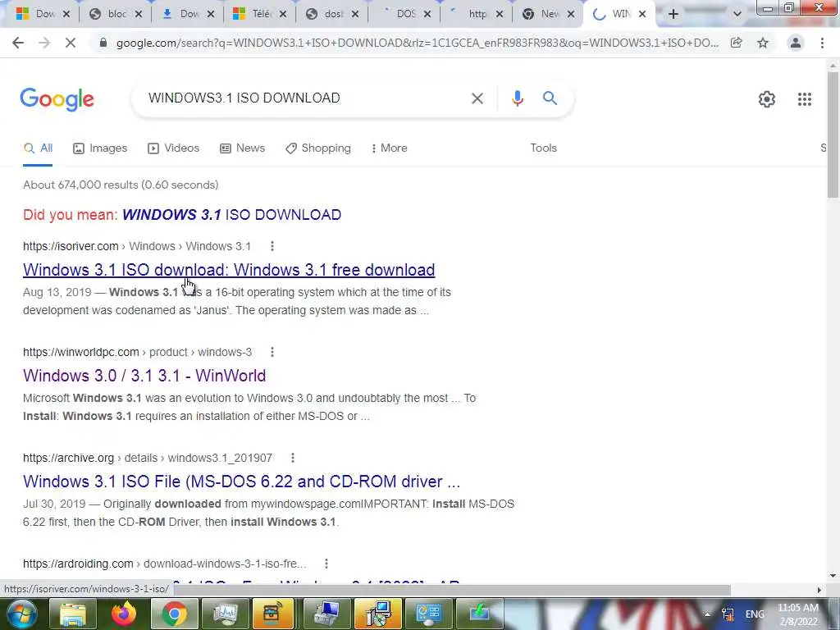Image resolution: width=840 pixels, height=630 pixels.
Task: Switch to Videos results
Action: (174, 148)
